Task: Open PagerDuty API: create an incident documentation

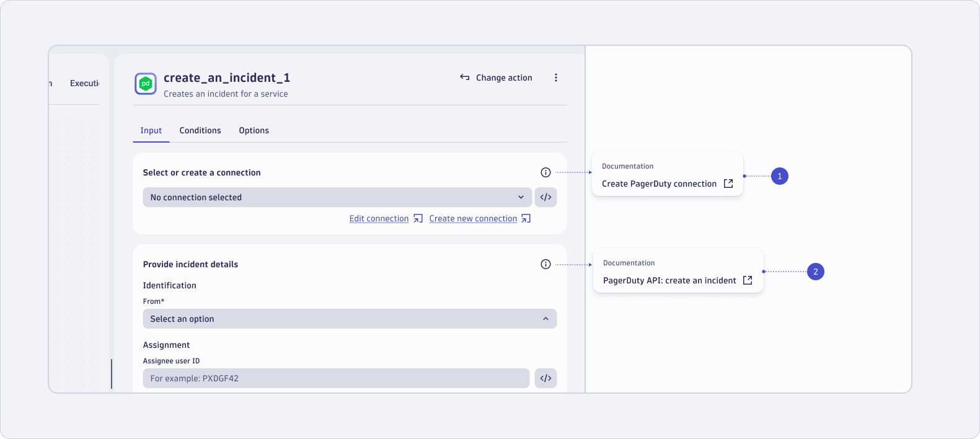Action: (678, 280)
